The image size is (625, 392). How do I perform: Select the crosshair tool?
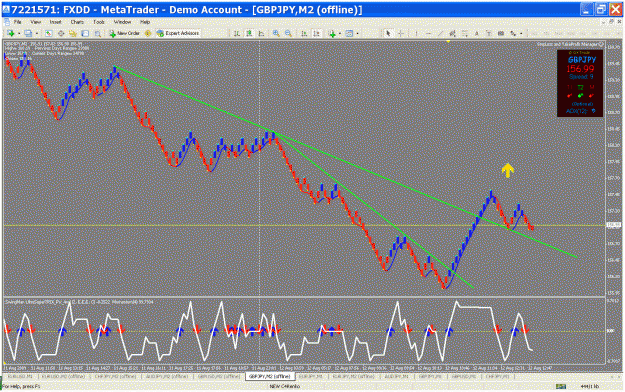coord(401,33)
